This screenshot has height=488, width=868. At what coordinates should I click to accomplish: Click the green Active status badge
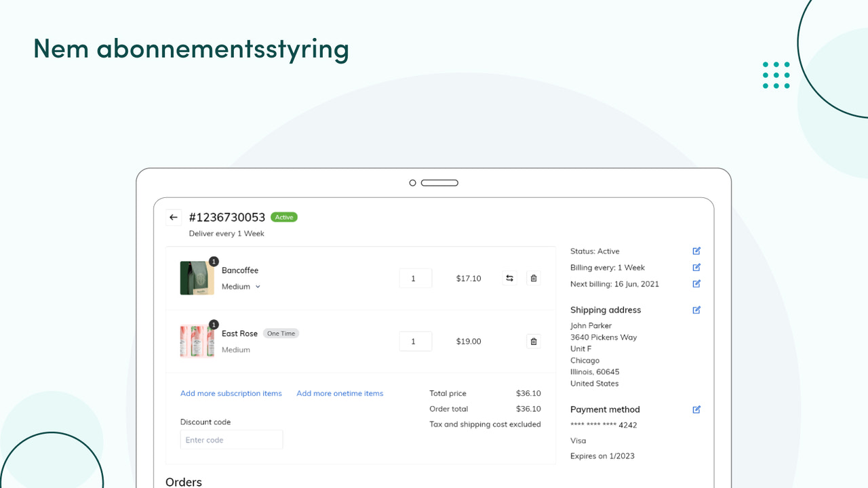tap(284, 218)
